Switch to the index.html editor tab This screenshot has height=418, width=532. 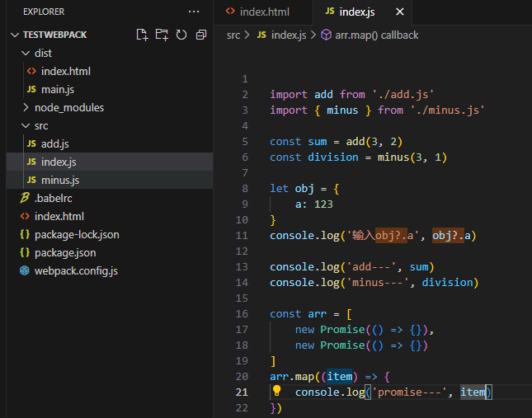coord(263,12)
